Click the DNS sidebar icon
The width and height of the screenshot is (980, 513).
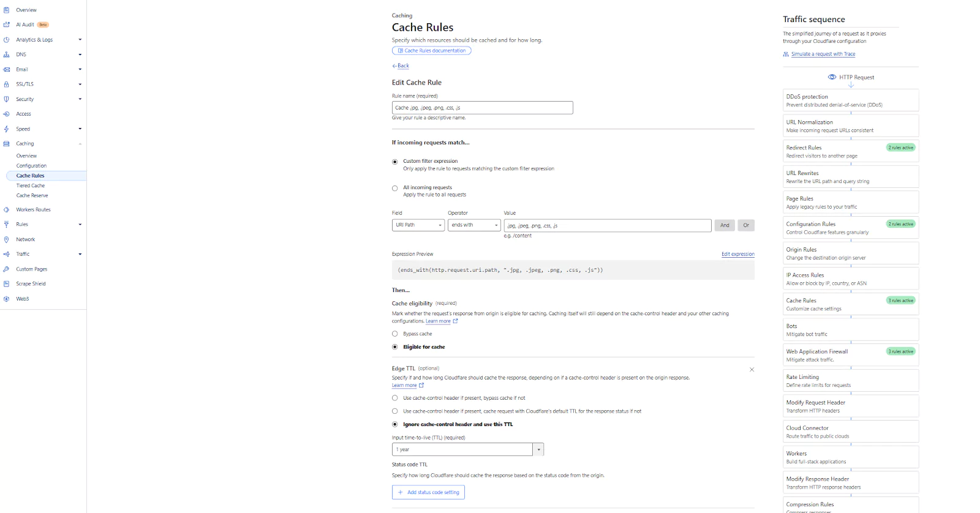[x=6, y=54]
